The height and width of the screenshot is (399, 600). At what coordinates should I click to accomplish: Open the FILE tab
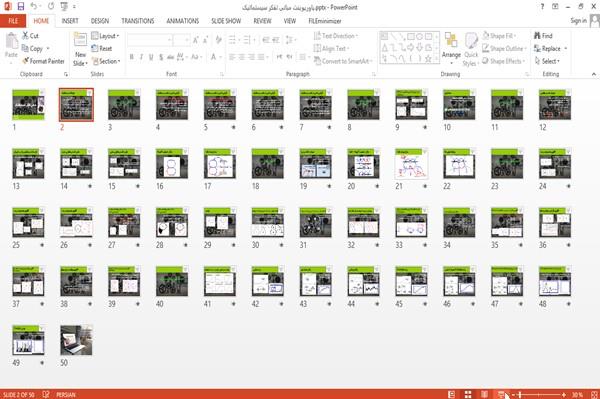pyautogui.click(x=13, y=21)
